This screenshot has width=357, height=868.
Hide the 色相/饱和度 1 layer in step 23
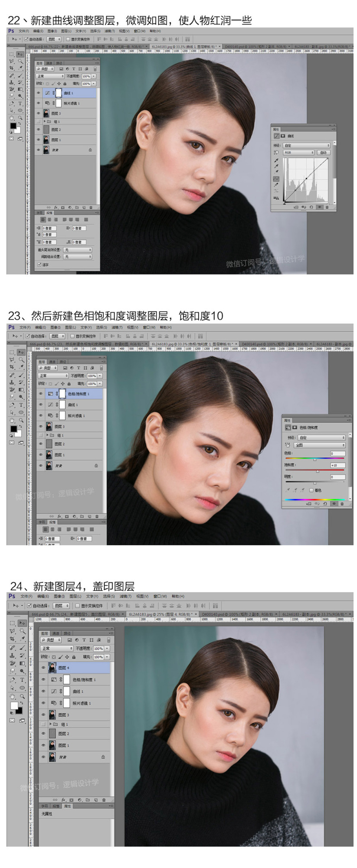(40, 394)
